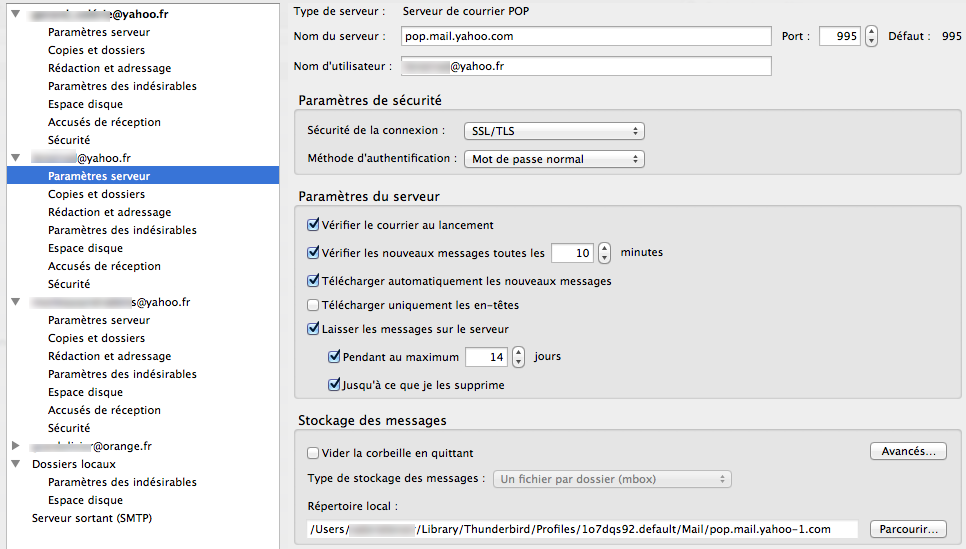Toggle Jusqu'à ce que je les supprime
The height and width of the screenshot is (549, 966).
click(335, 385)
